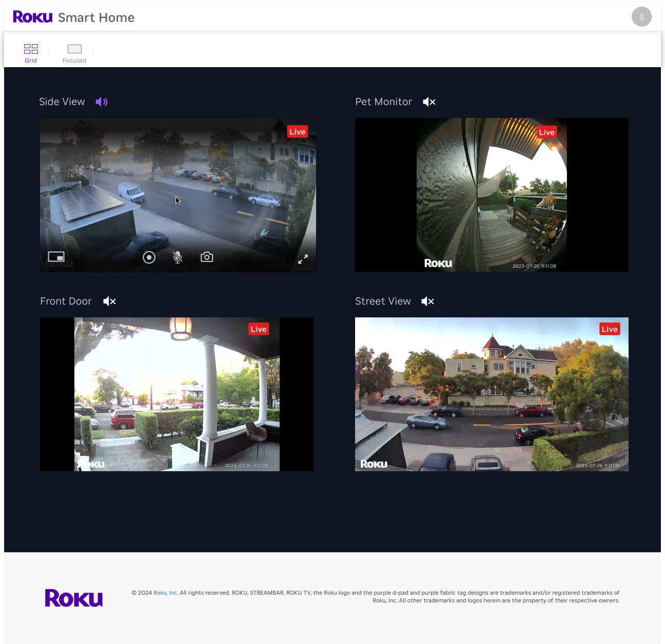Enable audio on the Front Door camera

pos(109,301)
